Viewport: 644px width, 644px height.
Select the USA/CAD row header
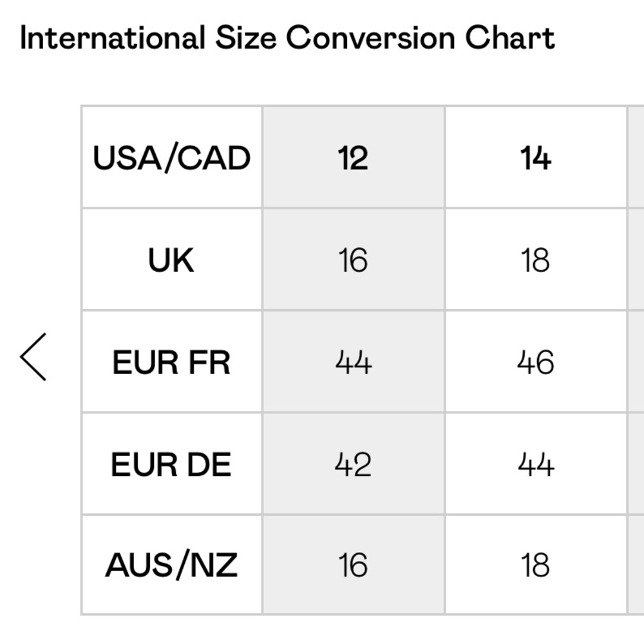[172, 157]
